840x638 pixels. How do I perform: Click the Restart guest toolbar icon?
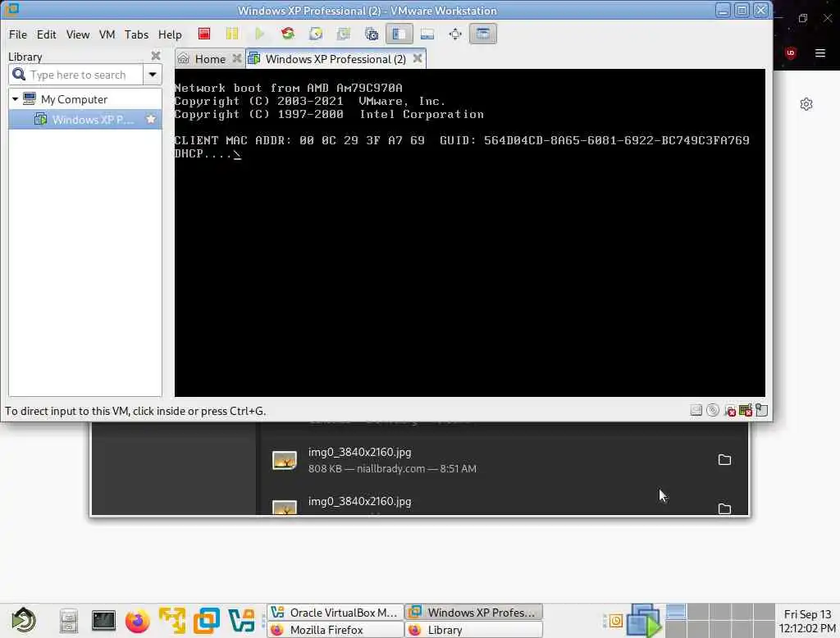click(x=288, y=34)
